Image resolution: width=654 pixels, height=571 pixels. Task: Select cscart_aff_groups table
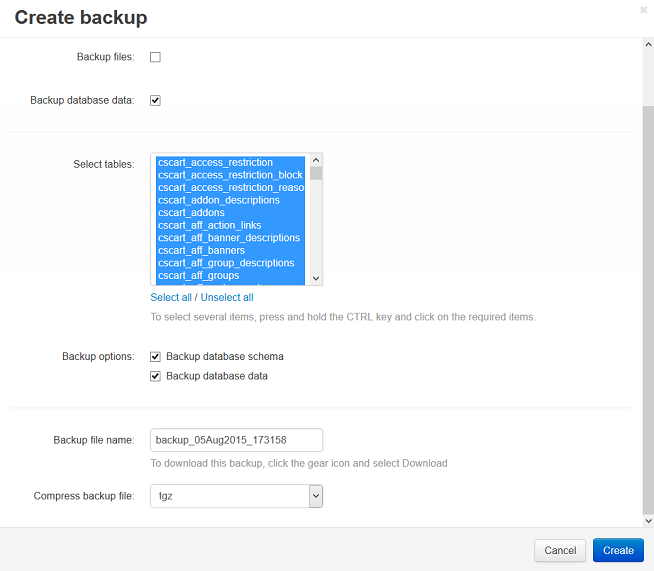coord(231,275)
